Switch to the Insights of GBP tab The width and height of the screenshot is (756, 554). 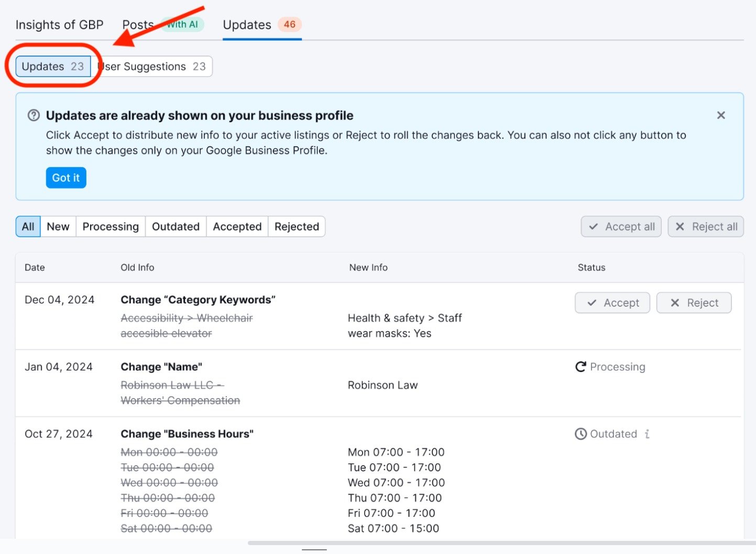(x=59, y=24)
